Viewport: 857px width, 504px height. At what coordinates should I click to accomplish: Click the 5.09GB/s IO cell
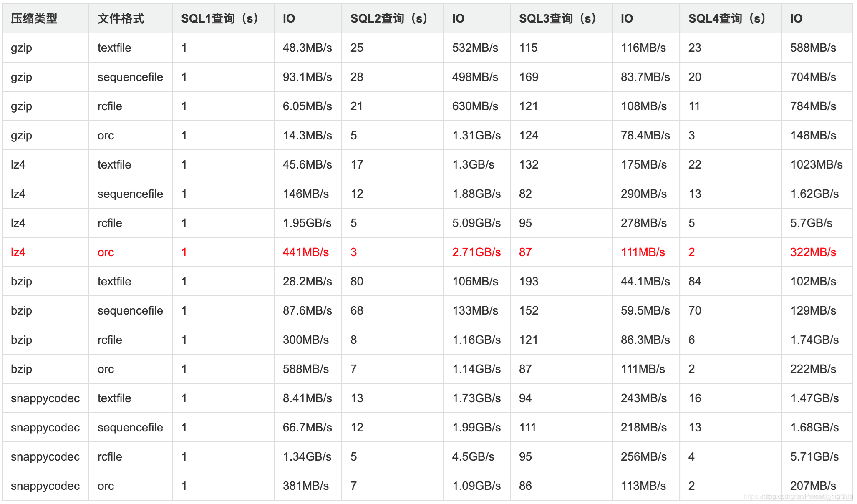[476, 223]
